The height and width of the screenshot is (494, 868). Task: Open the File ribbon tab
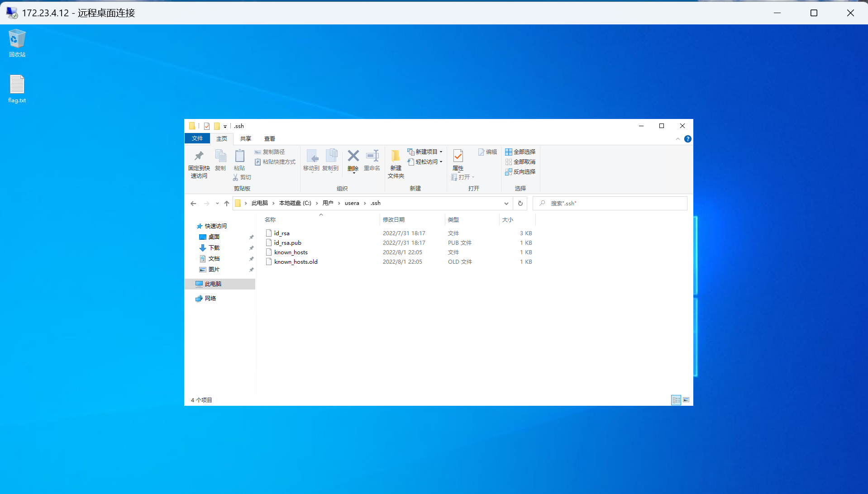(197, 138)
